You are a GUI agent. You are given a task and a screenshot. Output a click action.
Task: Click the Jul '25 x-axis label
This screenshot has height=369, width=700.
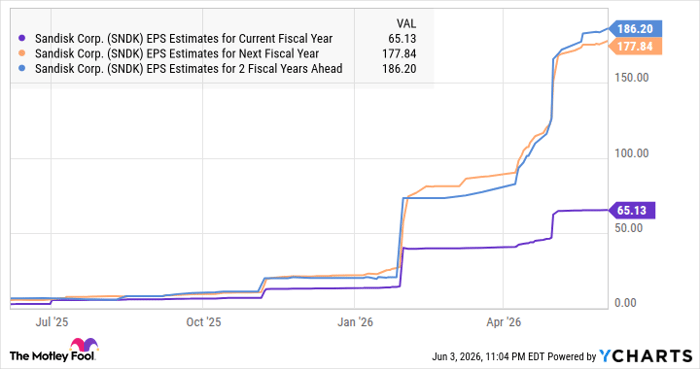click(x=52, y=322)
